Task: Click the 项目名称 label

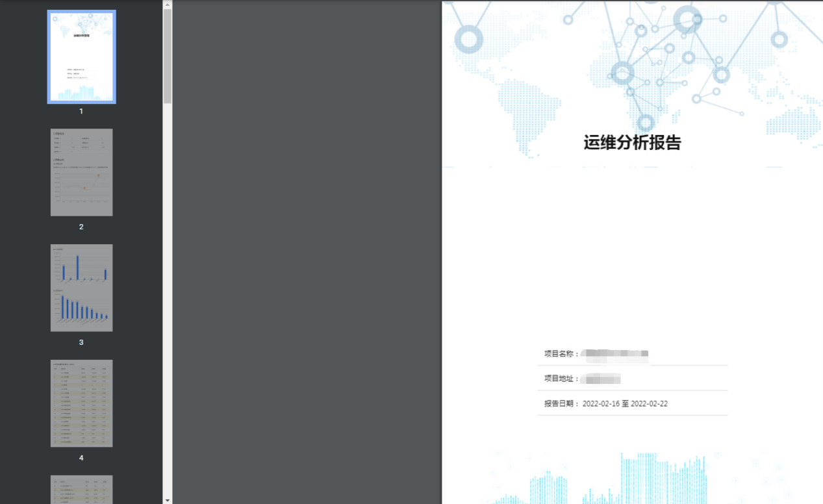Action: click(x=562, y=354)
